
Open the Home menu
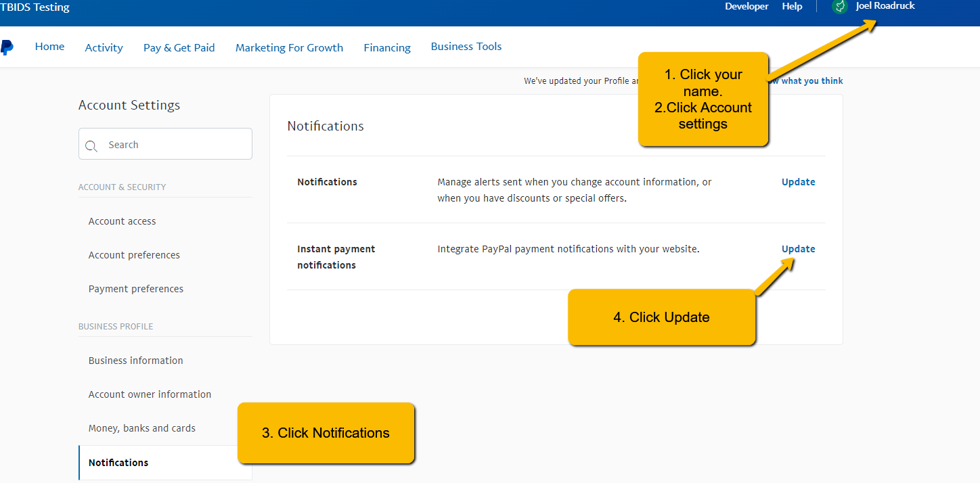click(x=49, y=47)
